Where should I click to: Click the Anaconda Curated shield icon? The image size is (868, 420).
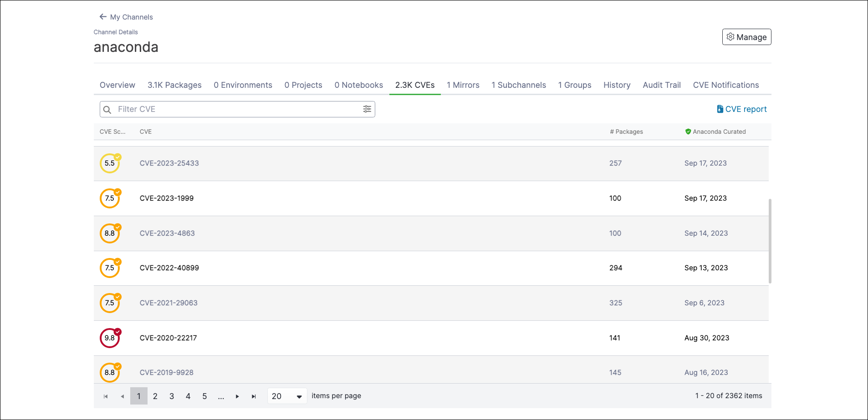688,132
